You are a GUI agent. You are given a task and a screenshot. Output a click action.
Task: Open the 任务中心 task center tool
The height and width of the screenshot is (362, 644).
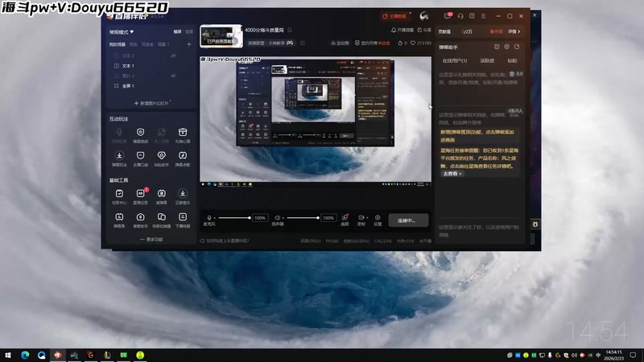coord(119,196)
